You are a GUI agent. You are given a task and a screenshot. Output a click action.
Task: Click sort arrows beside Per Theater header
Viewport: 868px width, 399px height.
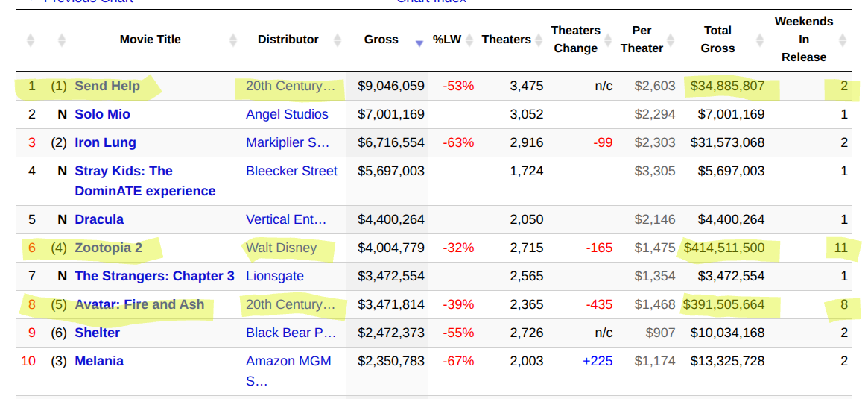click(671, 40)
